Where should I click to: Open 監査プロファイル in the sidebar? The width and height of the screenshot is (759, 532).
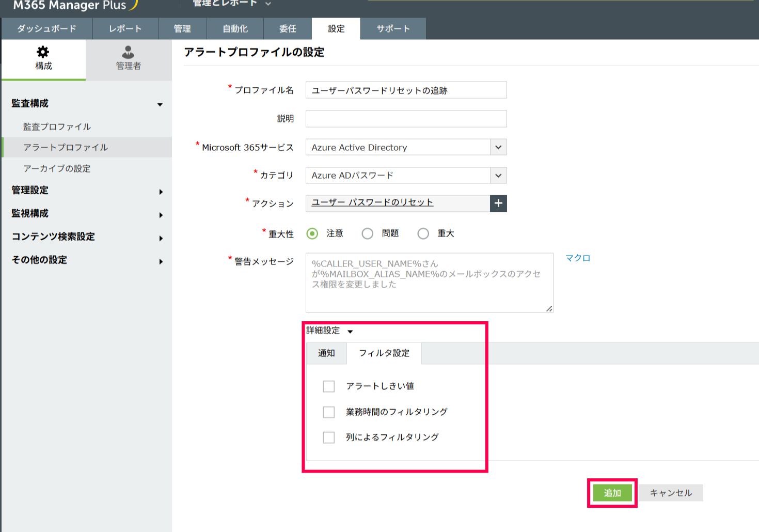click(x=57, y=127)
